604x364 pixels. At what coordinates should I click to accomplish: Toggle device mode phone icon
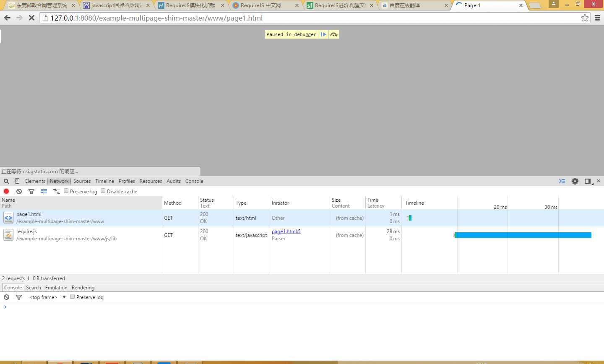tap(17, 181)
